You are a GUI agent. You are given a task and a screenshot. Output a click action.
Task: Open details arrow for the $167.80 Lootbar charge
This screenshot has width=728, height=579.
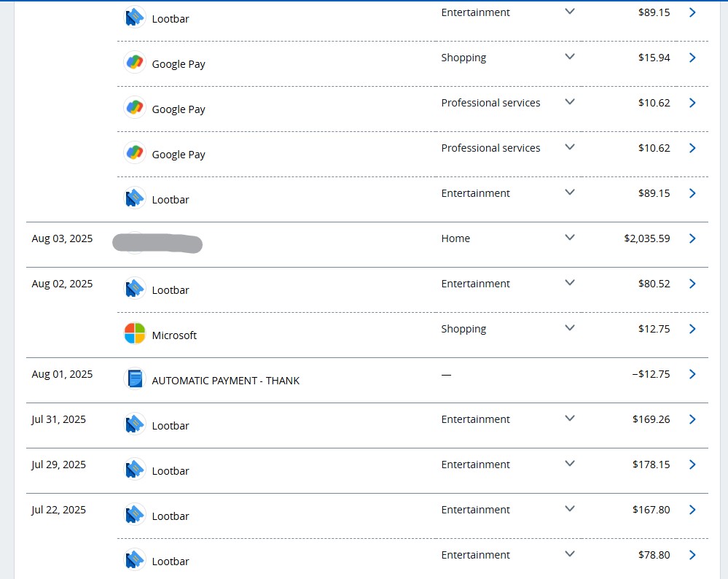692,510
